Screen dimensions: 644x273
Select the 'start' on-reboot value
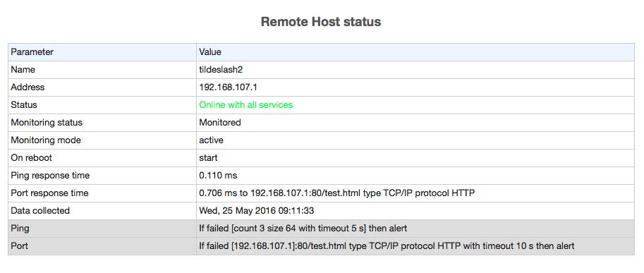[208, 158]
